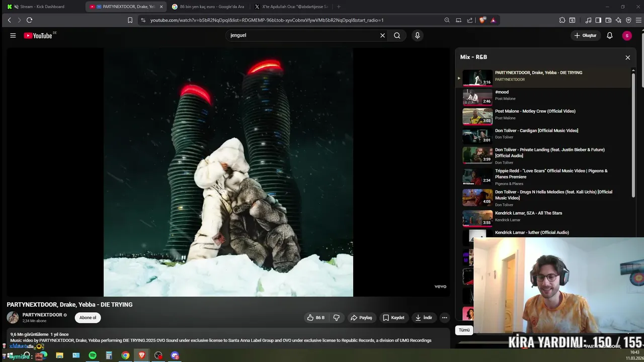This screenshot has width=644, height=362.
Task: Download the video with İndir
Action: (x=424, y=318)
